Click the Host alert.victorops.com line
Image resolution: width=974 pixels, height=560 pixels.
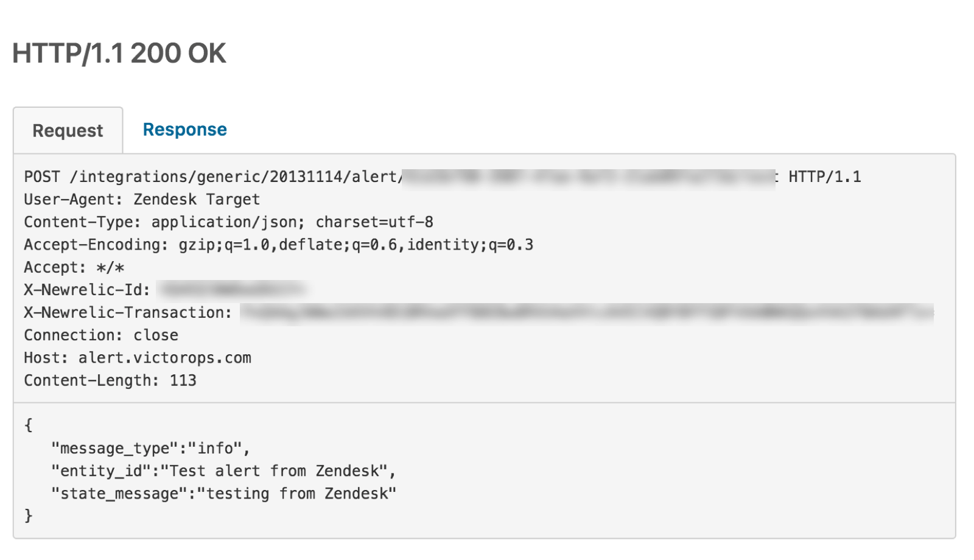point(138,358)
